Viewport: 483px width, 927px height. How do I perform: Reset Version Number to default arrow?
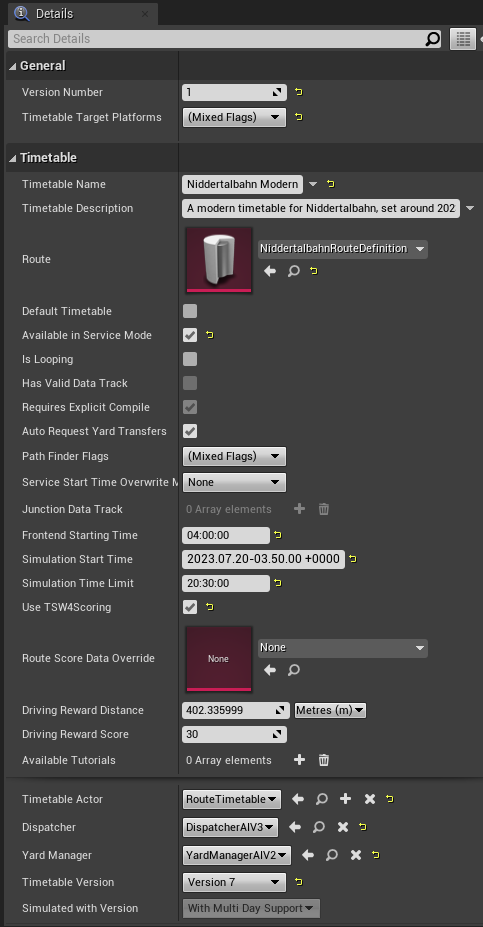click(299, 92)
